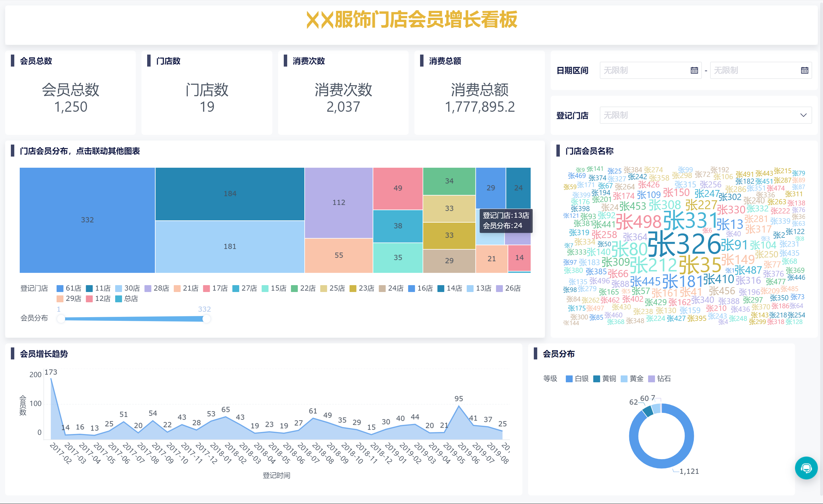Open the customer service chat bubble

[x=806, y=468]
